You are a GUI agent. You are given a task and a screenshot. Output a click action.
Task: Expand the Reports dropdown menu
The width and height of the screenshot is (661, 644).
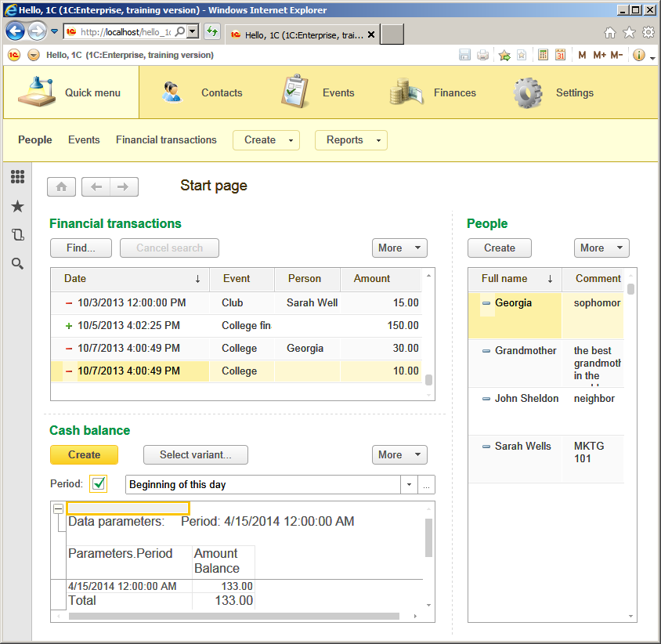(x=351, y=140)
